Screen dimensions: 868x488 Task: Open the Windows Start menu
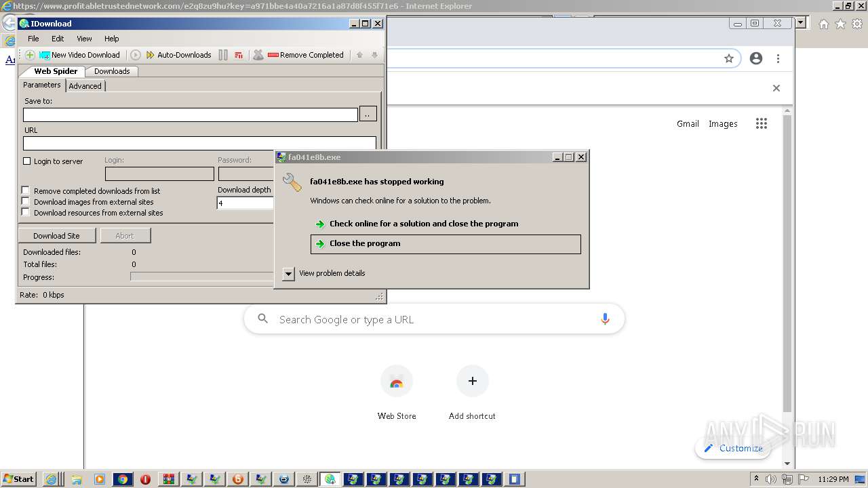(x=18, y=479)
